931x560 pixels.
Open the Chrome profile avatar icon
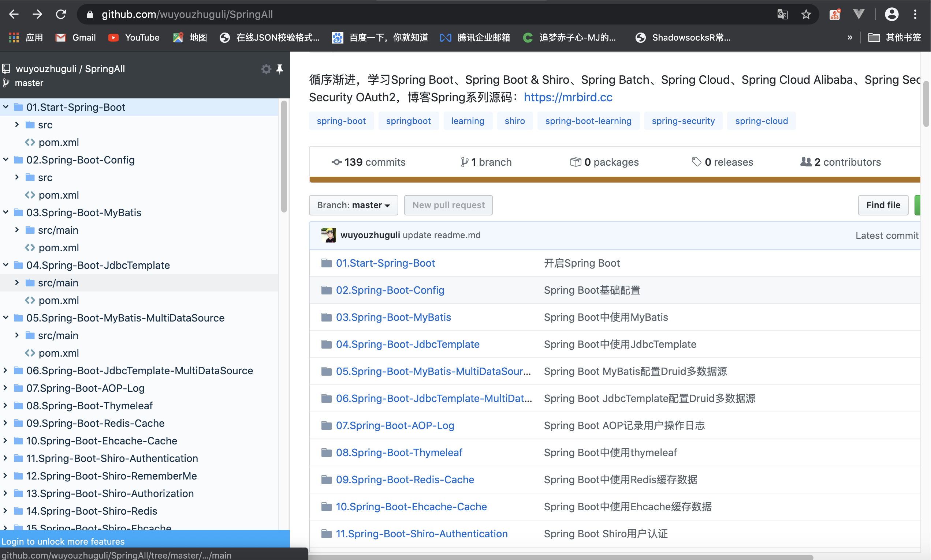[891, 14]
